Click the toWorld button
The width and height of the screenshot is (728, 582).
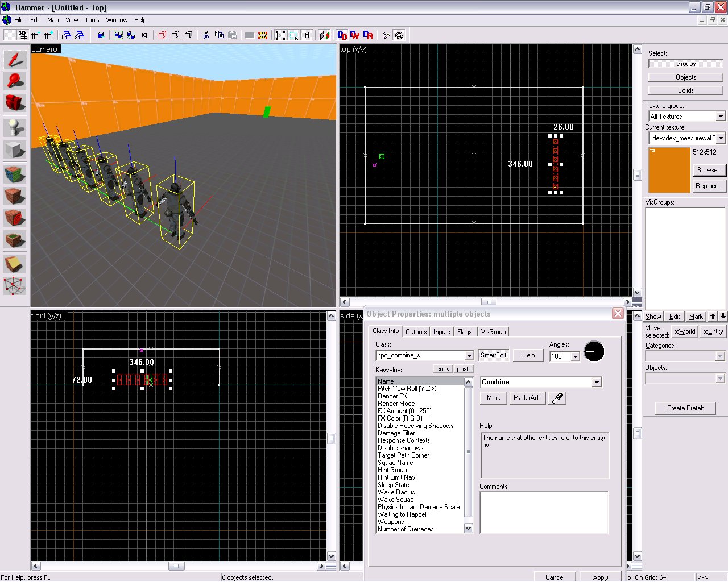coord(684,331)
